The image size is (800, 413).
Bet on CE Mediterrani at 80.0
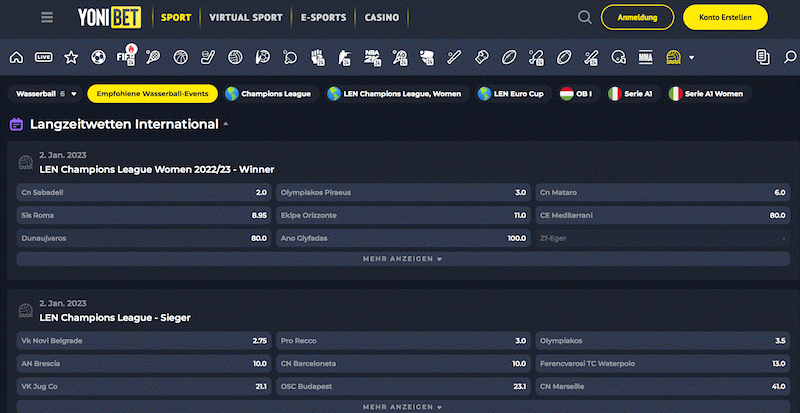click(663, 215)
